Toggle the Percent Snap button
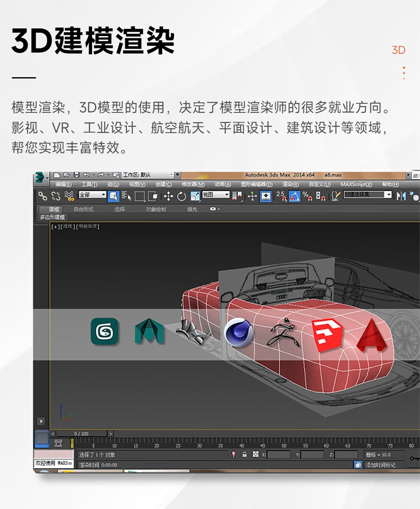The image size is (420, 509). (307, 196)
